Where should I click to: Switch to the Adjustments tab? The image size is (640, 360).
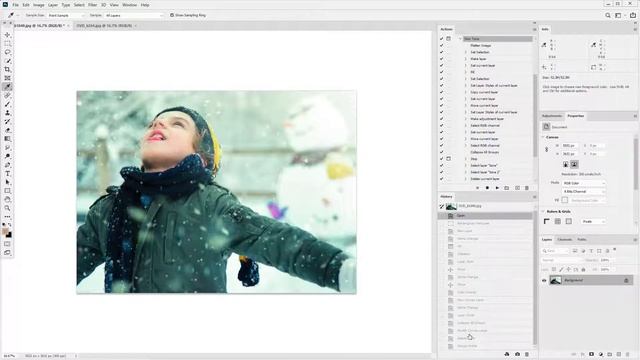point(552,116)
